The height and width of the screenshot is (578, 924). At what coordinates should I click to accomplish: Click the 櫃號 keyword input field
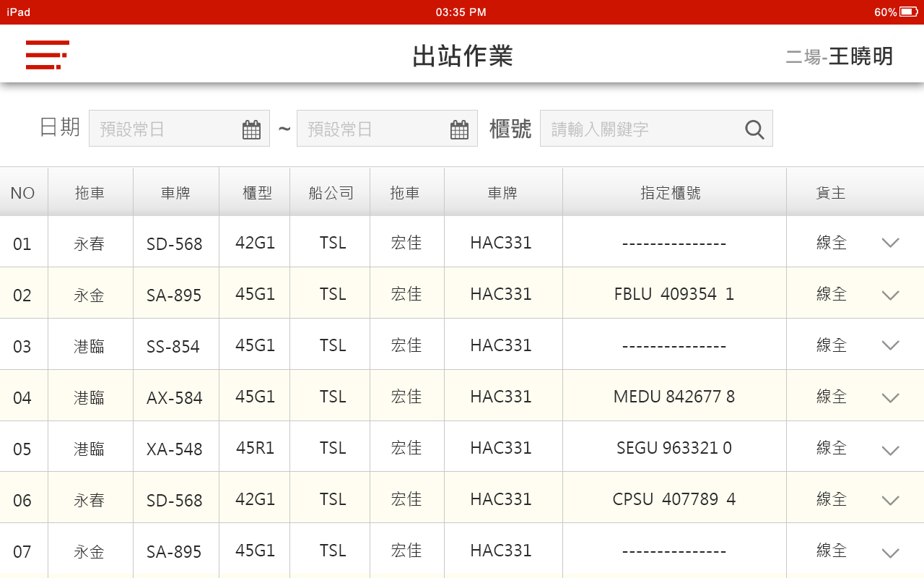pyautogui.click(x=656, y=129)
